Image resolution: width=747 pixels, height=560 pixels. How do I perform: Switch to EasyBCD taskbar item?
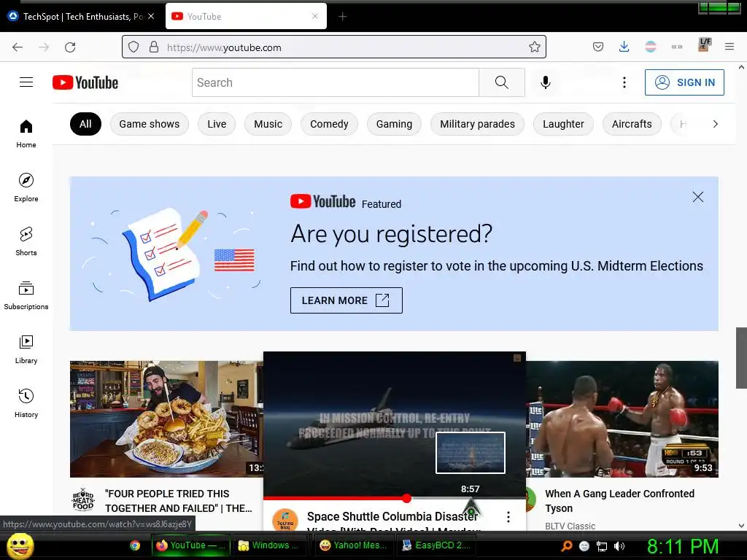coord(436,545)
